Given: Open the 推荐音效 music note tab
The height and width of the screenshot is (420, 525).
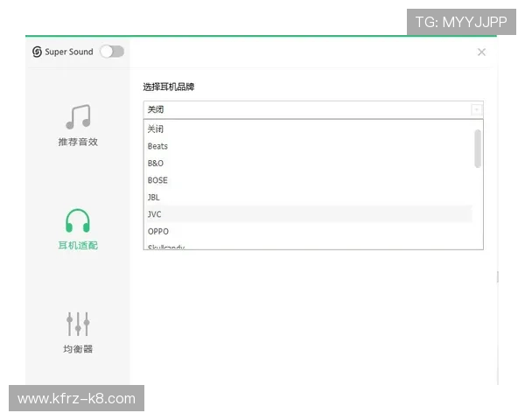Looking at the screenshot, I should (79, 116).
